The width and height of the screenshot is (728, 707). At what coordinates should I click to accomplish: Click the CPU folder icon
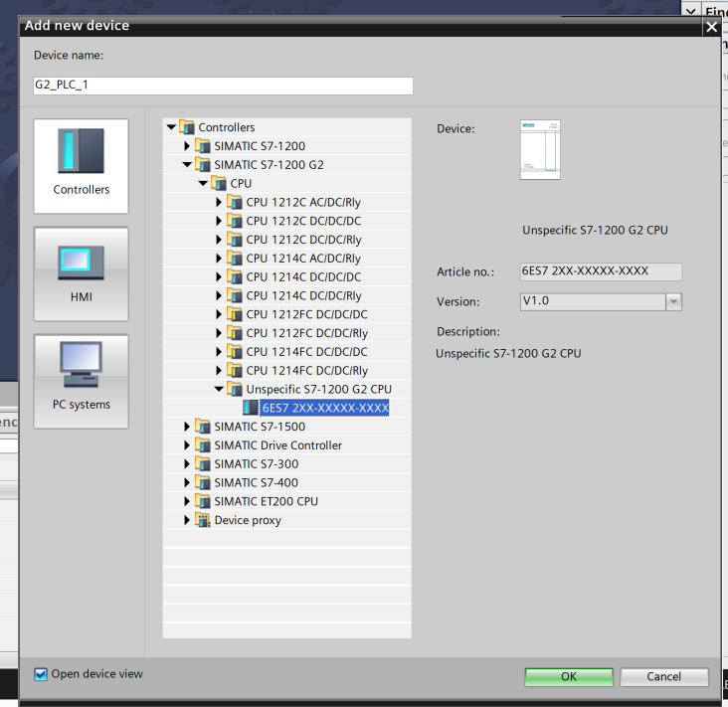click(x=219, y=183)
